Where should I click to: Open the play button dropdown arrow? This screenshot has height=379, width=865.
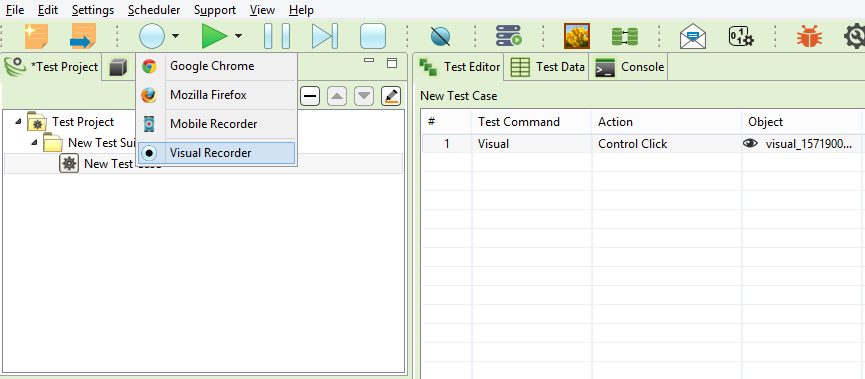click(238, 36)
